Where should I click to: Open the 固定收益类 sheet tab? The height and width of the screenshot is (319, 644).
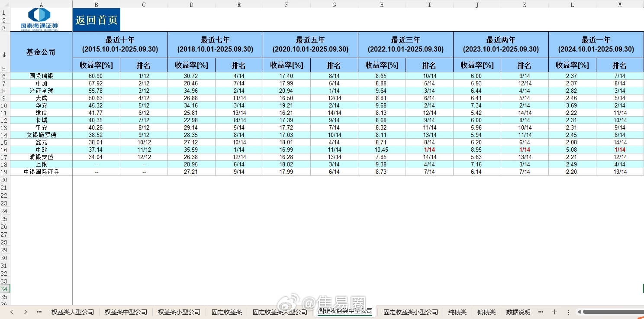pyautogui.click(x=227, y=312)
